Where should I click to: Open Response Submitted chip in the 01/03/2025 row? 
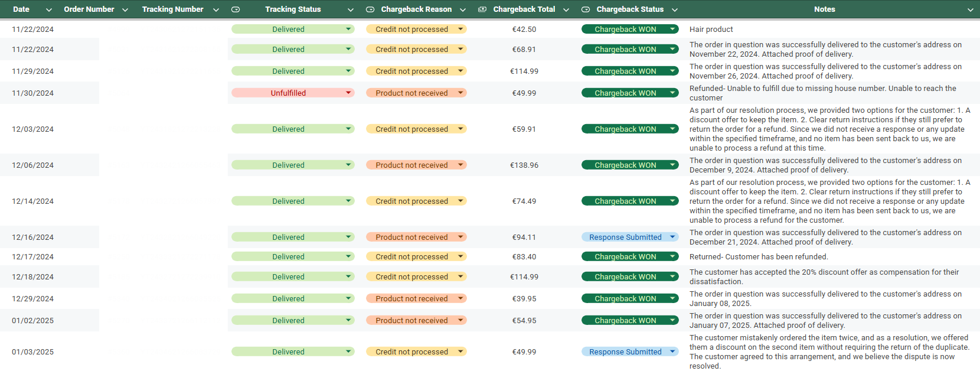click(629, 352)
